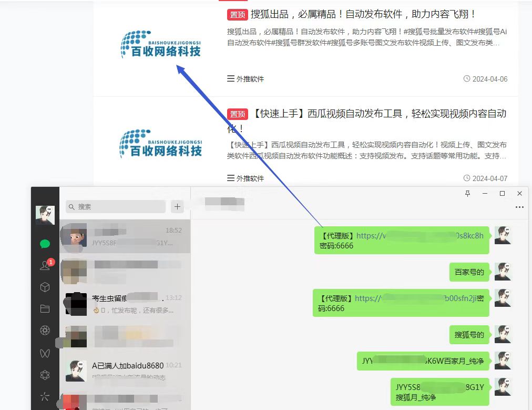The width and height of the screenshot is (532, 410).
Task: Select the 百家号的 message bubble
Action: pos(469,272)
